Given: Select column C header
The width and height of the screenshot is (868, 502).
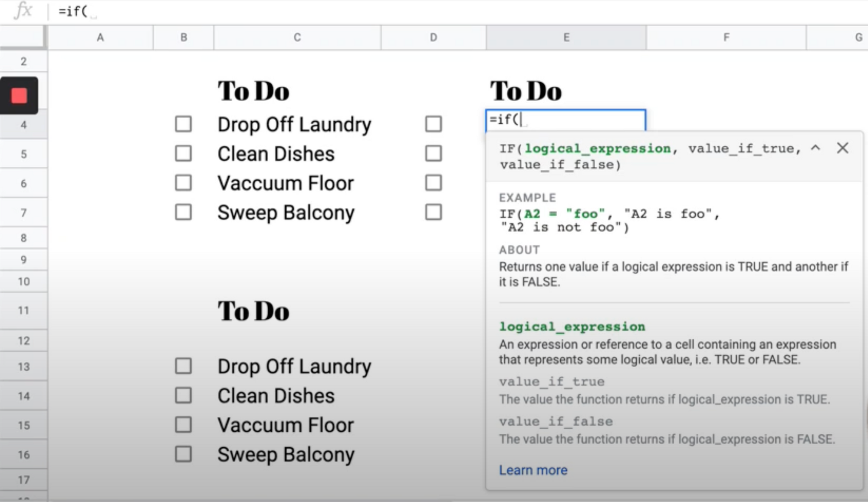Looking at the screenshot, I should point(297,38).
